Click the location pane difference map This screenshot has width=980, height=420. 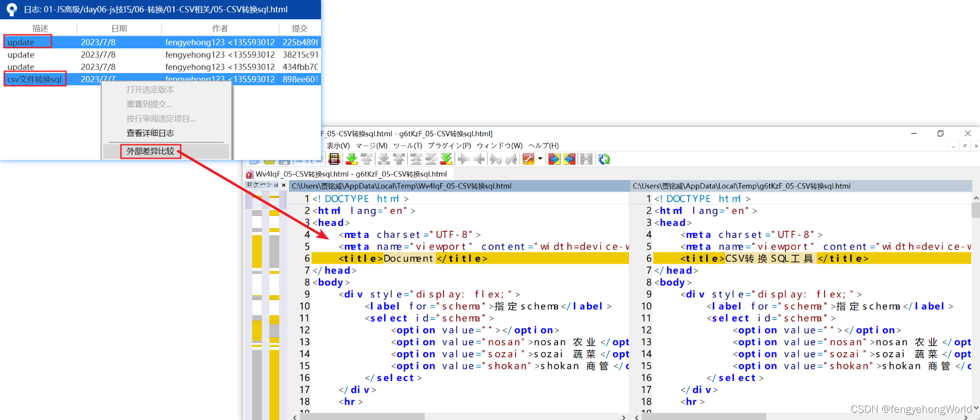[x=266, y=305]
